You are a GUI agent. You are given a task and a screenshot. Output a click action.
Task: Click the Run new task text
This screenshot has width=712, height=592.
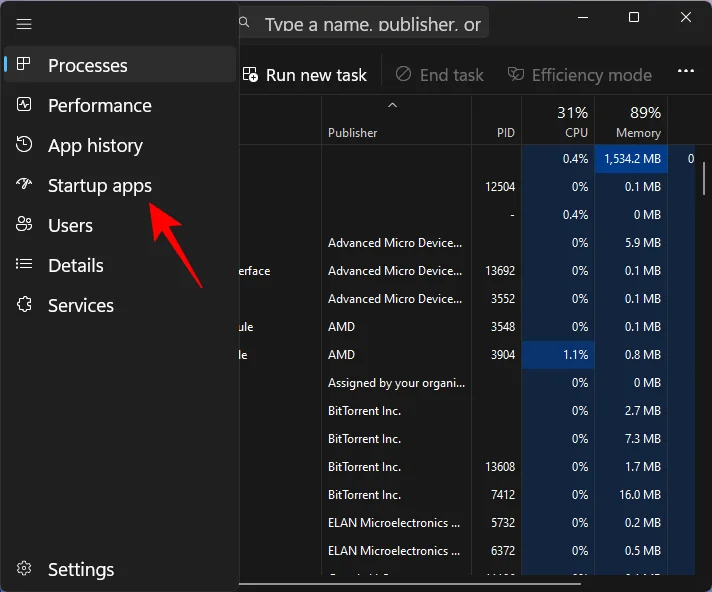point(316,75)
